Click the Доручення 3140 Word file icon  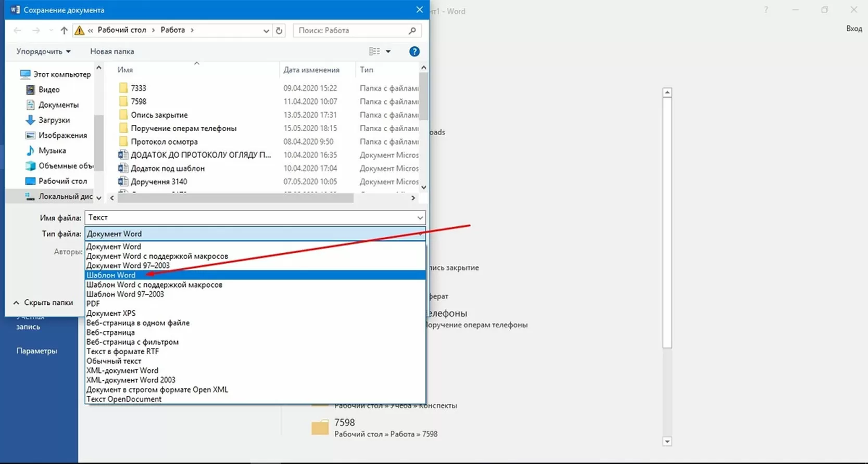(123, 182)
